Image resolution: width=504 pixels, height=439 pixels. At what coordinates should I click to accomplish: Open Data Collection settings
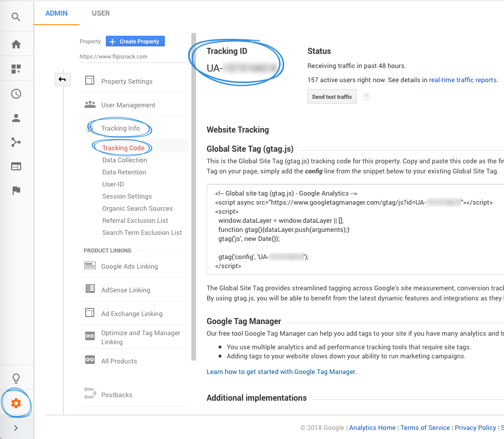point(124,160)
